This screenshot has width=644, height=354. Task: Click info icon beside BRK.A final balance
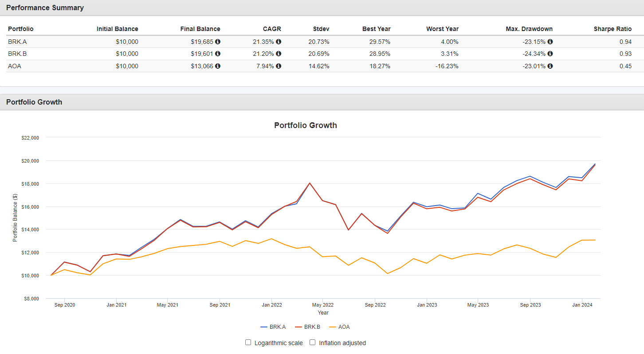(x=218, y=42)
